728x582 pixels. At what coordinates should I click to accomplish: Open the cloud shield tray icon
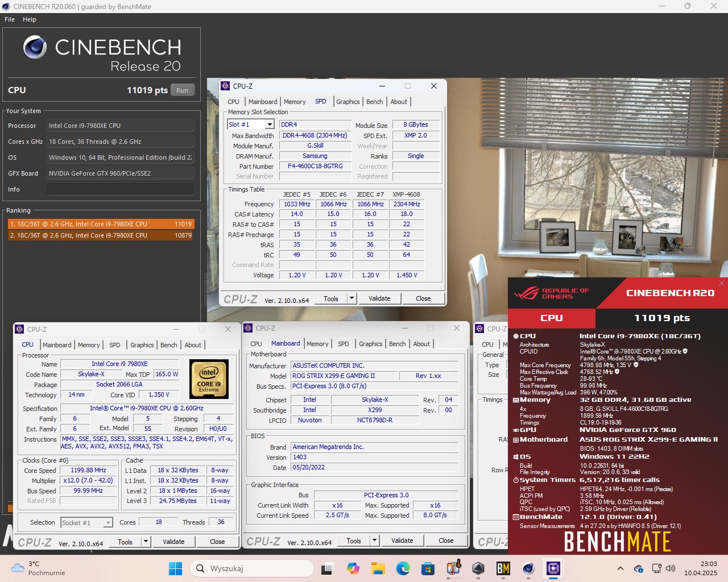click(x=639, y=568)
